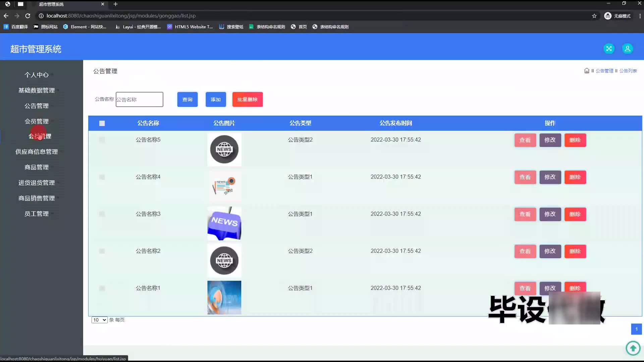Open a new browser tab with plus
The width and height of the screenshot is (644, 362).
[115, 4]
